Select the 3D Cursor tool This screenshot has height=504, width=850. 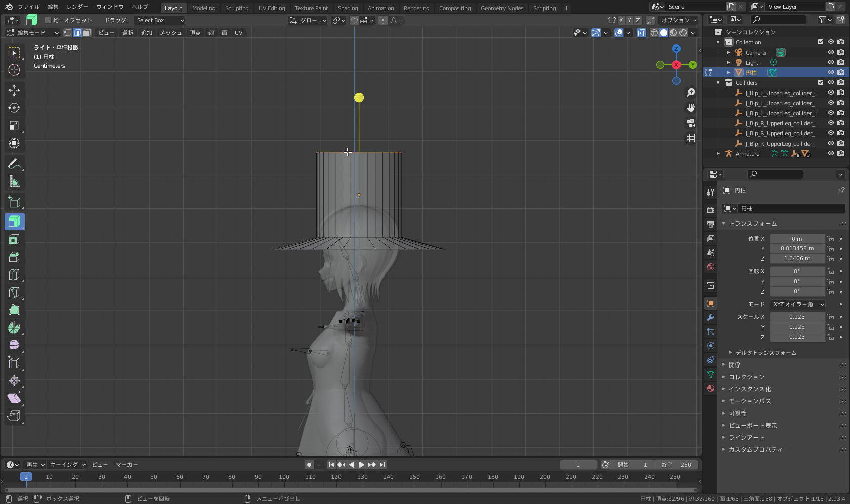pos(14,70)
